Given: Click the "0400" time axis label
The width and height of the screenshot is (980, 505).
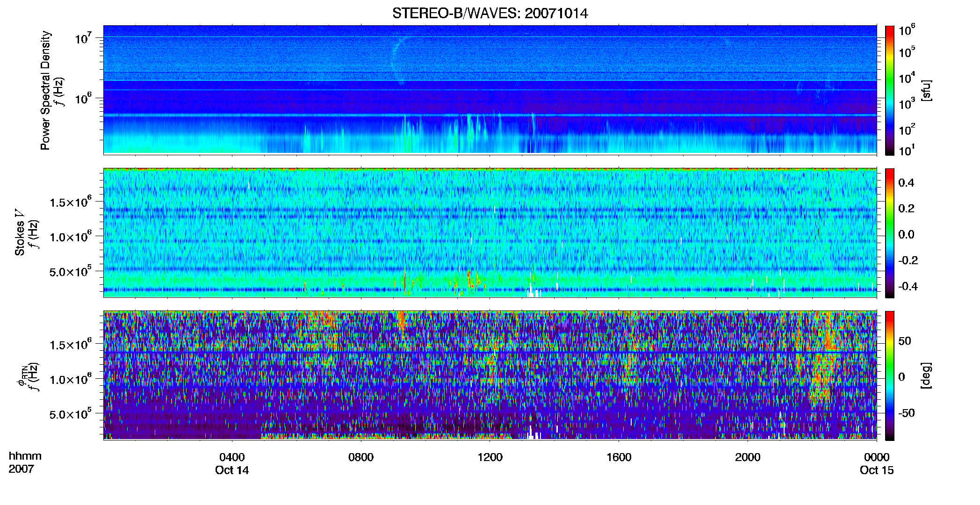Looking at the screenshot, I should tap(232, 457).
